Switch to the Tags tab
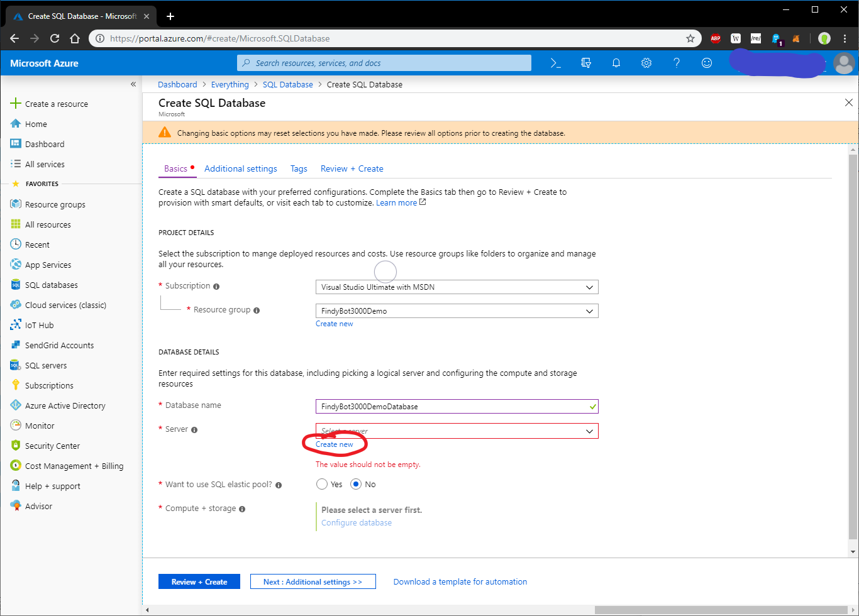This screenshot has height=616, width=859. [299, 168]
